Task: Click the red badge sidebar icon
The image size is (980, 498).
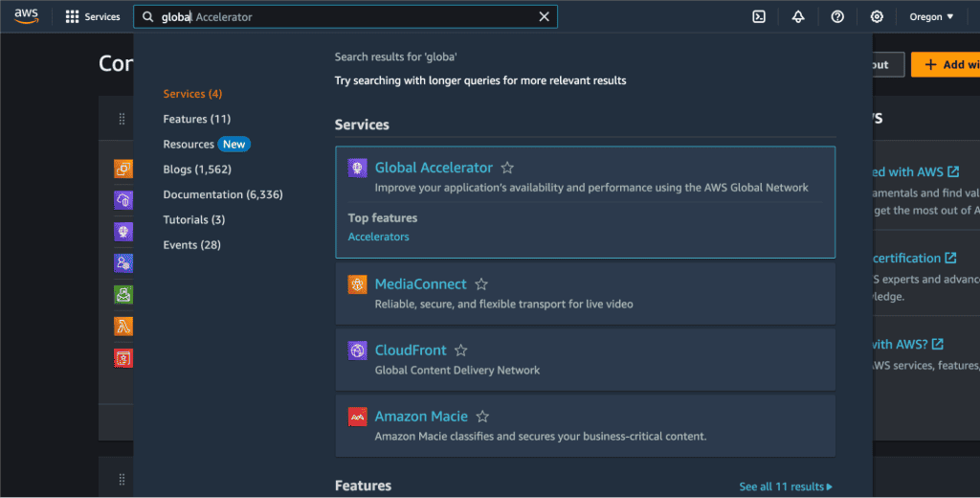Action: pos(123,358)
